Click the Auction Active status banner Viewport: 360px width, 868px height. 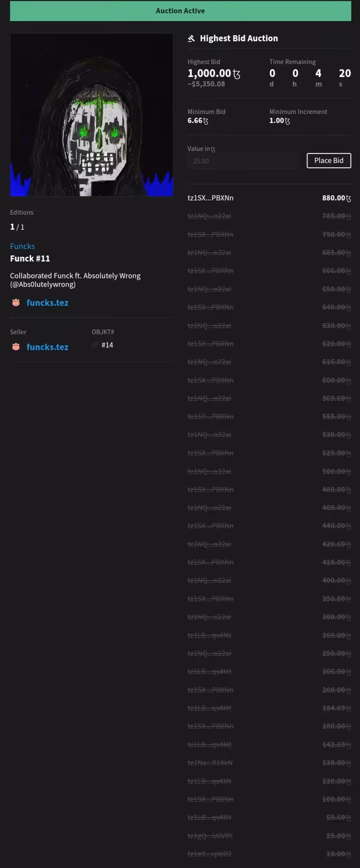pyautogui.click(x=180, y=11)
